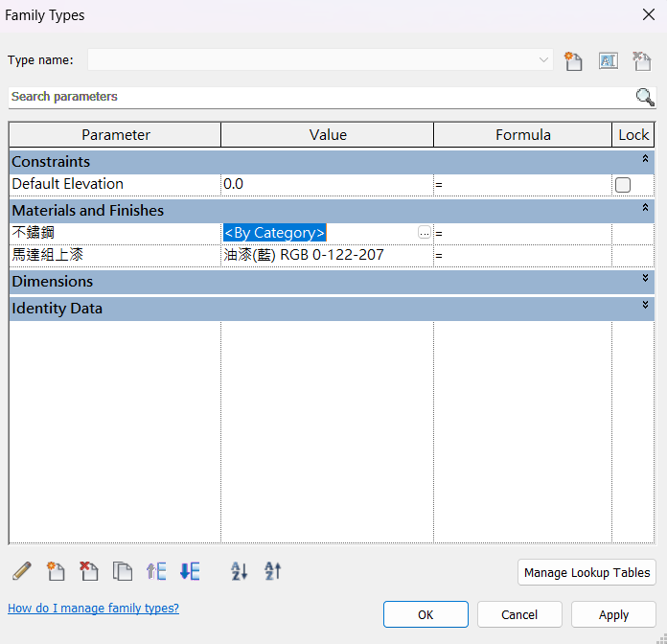Viewport: 667px width, 644px height.
Task: Sort parameters in ascending A-Z order
Action: [x=240, y=572]
